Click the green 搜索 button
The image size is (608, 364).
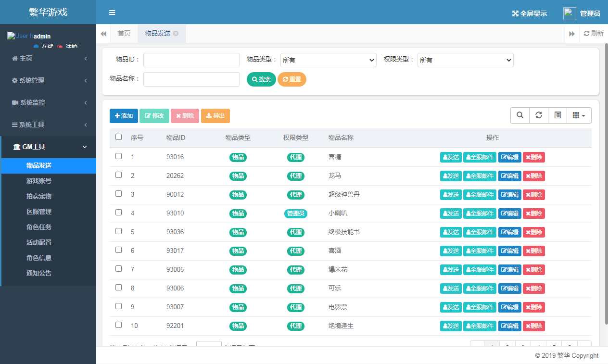coord(261,79)
